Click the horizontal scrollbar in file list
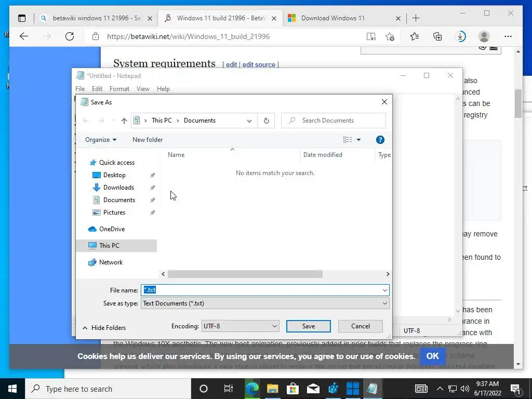This screenshot has height=399, width=532. click(245, 274)
